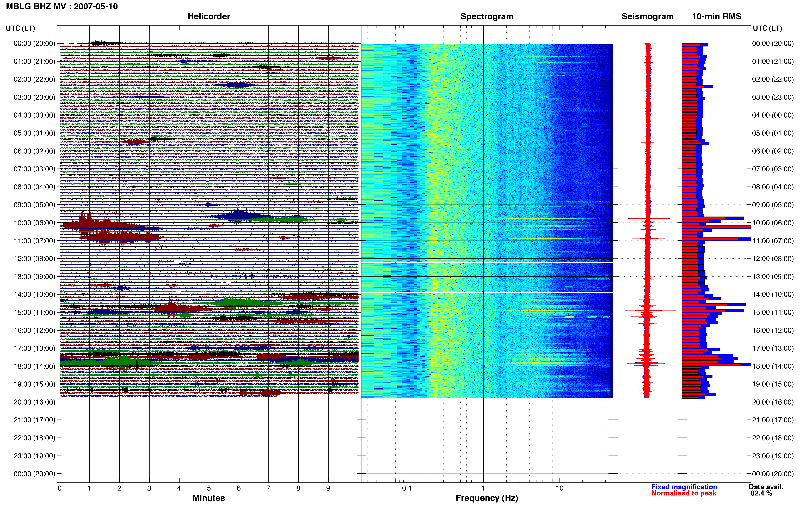Click right time label '10:00 (06:00)'
The width and height of the screenshot is (812, 508).
click(773, 223)
